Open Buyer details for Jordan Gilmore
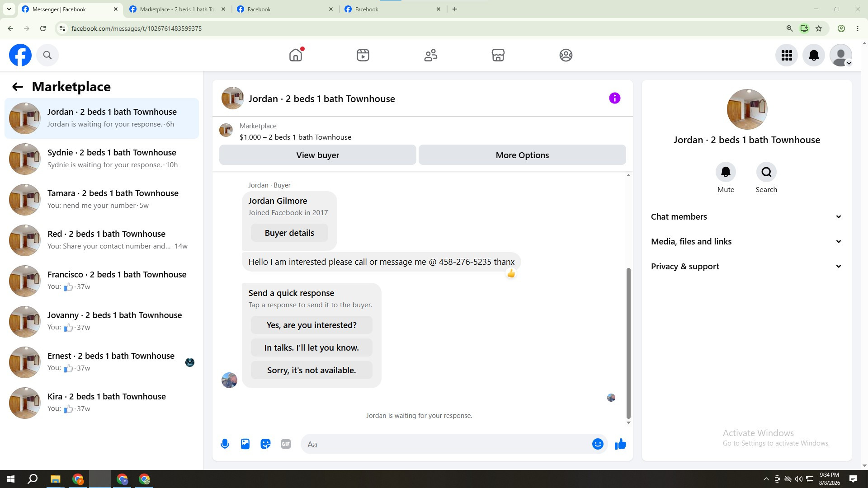This screenshot has width=868, height=488. (289, 233)
